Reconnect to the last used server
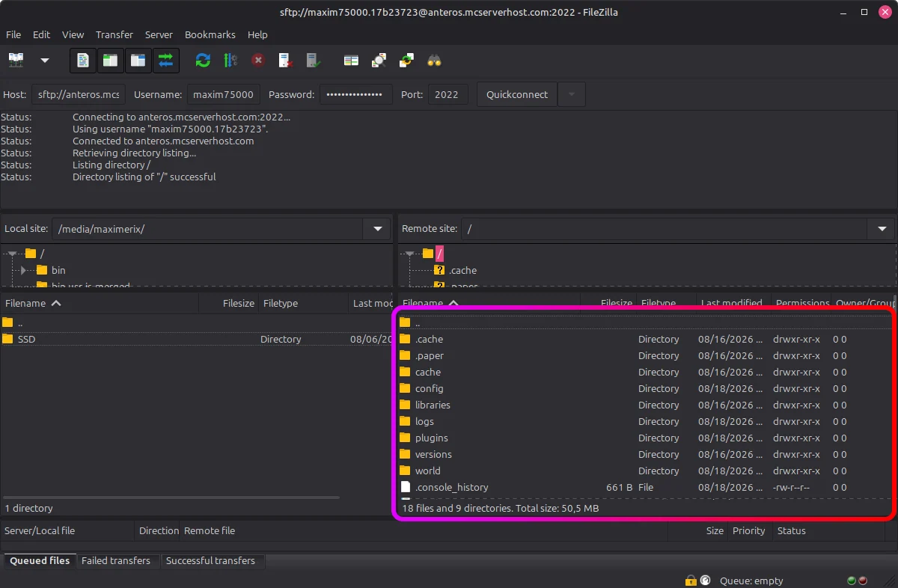 coord(314,61)
